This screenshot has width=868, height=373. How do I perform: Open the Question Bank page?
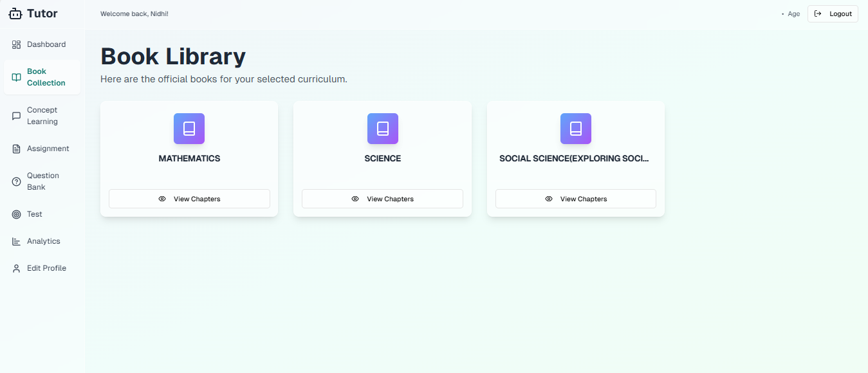click(x=42, y=181)
